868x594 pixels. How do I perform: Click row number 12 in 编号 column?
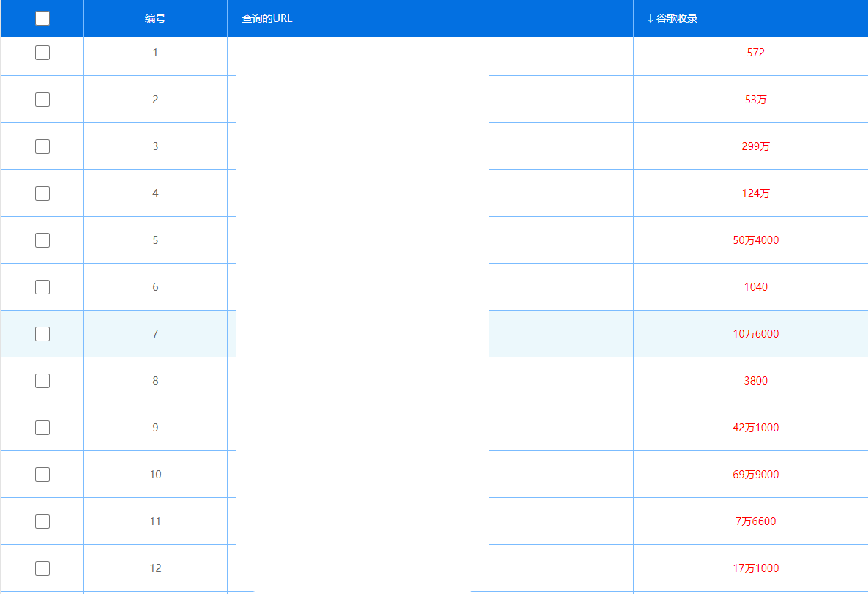pyautogui.click(x=155, y=568)
